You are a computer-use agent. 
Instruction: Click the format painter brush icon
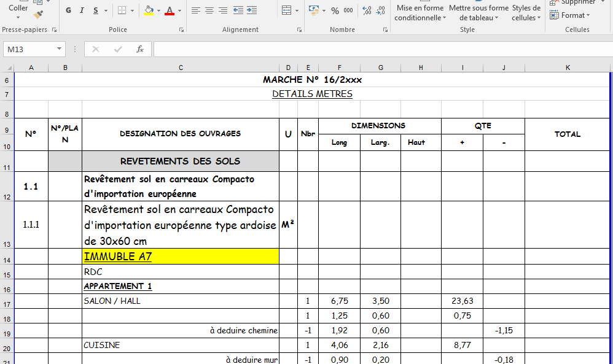pos(39,14)
